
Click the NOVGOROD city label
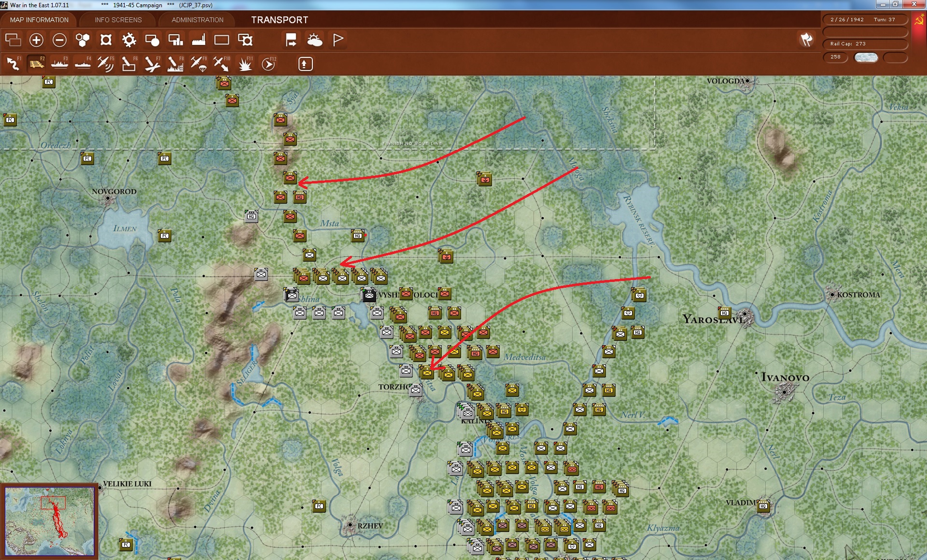pos(114,192)
